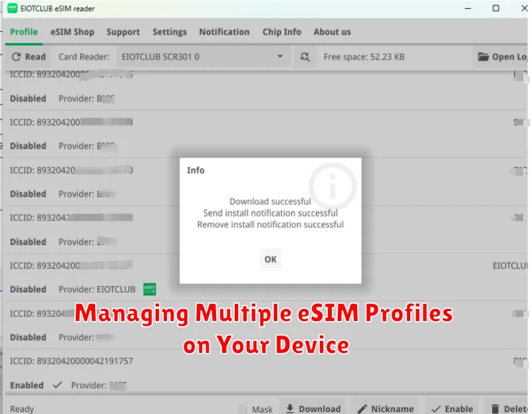The width and height of the screenshot is (532, 414).
Task: Click the Delete trash icon
Action: tap(496, 409)
